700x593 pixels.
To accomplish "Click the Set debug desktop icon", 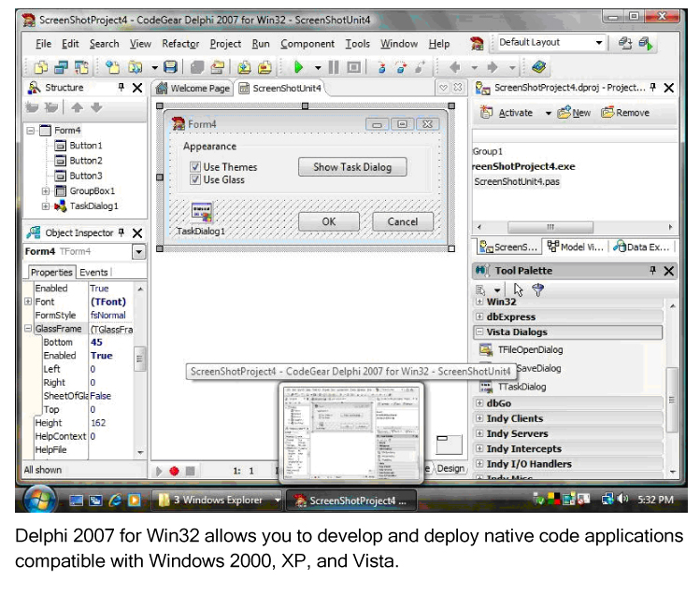I will coord(646,43).
